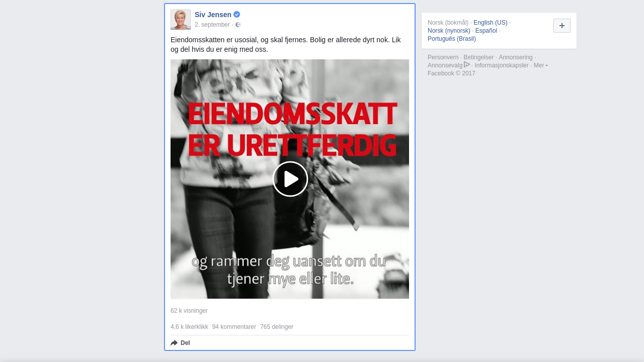Expand the Mer footer dropdown
644x362 pixels.
click(540, 65)
